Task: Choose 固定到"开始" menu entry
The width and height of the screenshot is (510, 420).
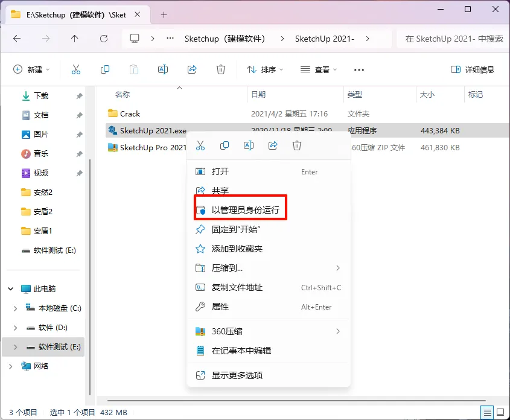Action: point(269,229)
